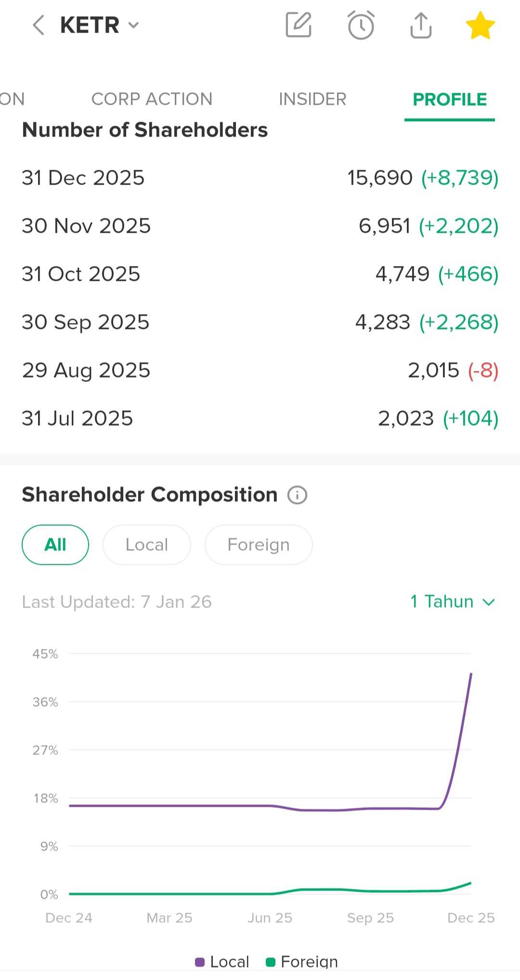Select the All filter chip
The height and width of the screenshot is (980, 520).
(x=55, y=545)
